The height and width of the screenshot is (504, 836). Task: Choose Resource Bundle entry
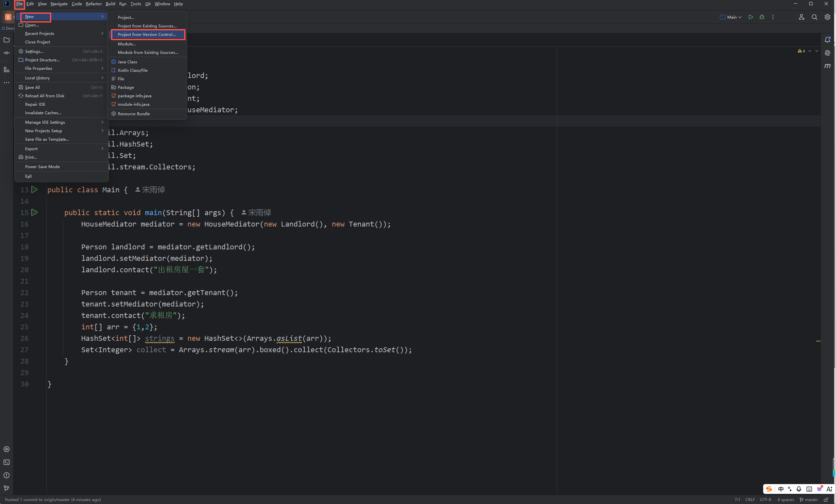pyautogui.click(x=147, y=114)
